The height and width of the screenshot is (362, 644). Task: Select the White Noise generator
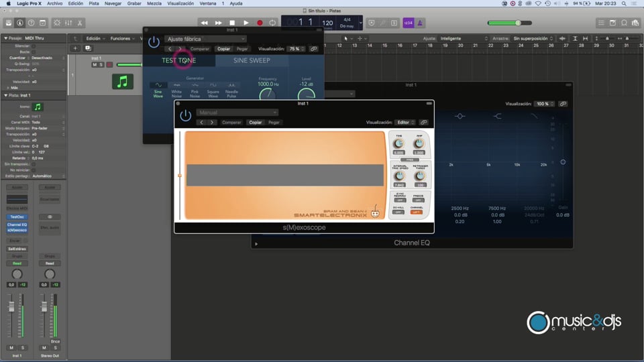176,90
